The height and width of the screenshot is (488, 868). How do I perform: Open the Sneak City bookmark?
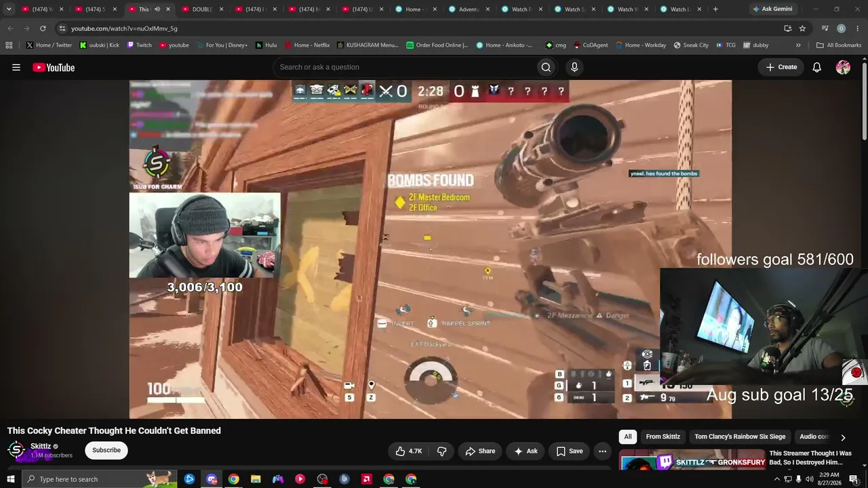pyautogui.click(x=691, y=45)
